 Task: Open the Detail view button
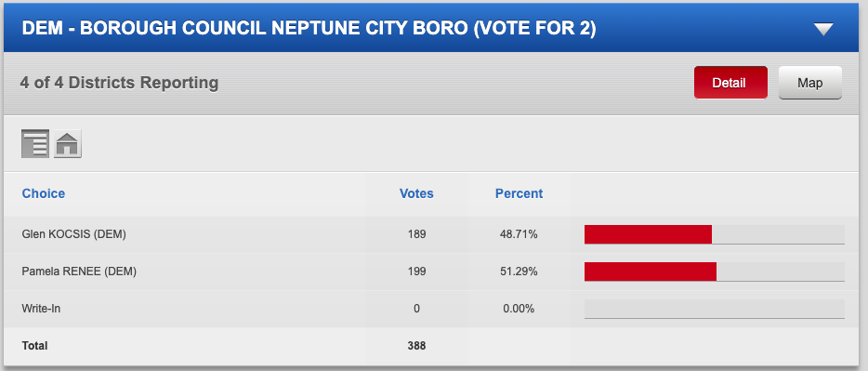click(x=730, y=83)
